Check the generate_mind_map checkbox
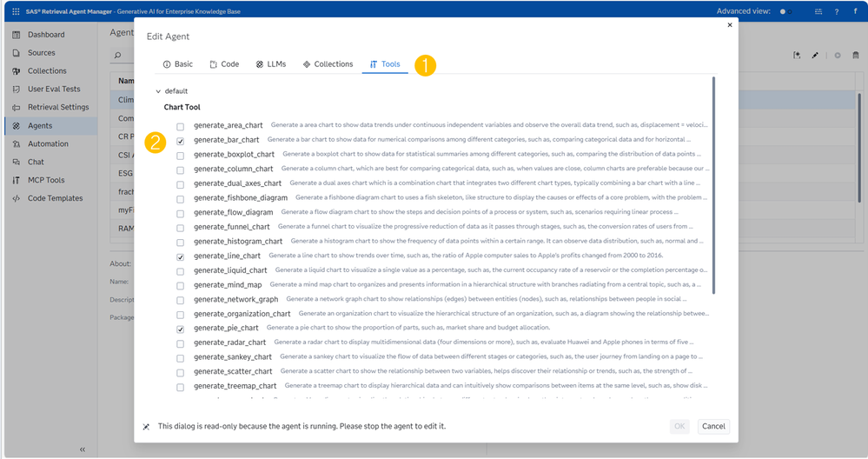868x459 pixels. [181, 286]
